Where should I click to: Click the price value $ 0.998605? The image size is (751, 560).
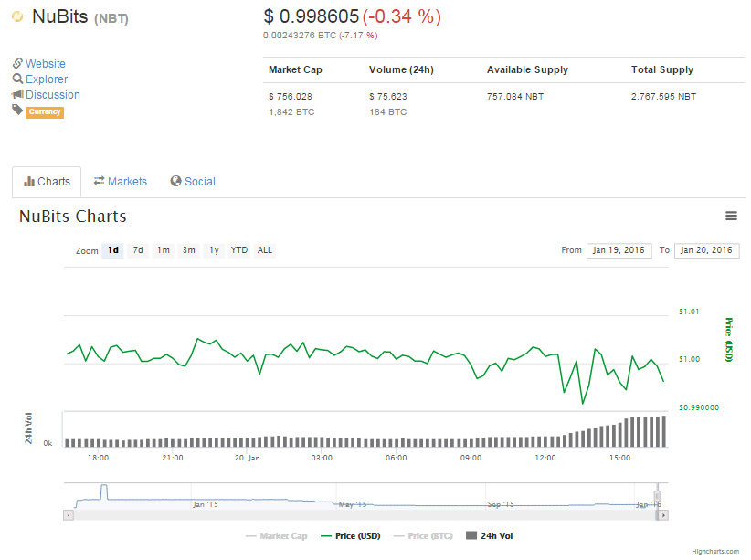(x=311, y=16)
